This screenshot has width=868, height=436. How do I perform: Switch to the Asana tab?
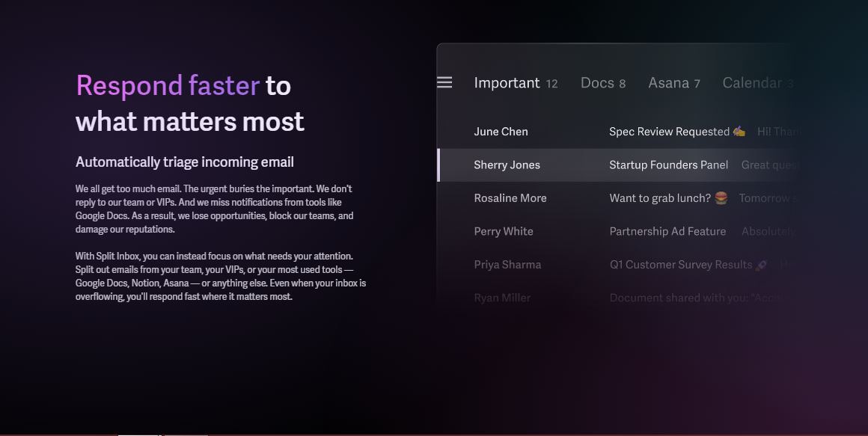674,83
